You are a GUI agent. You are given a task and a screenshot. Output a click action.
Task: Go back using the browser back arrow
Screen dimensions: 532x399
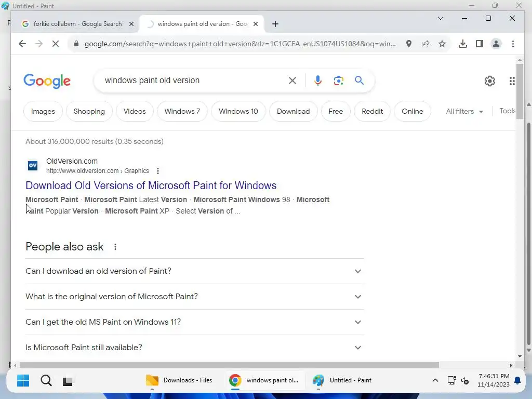22,44
